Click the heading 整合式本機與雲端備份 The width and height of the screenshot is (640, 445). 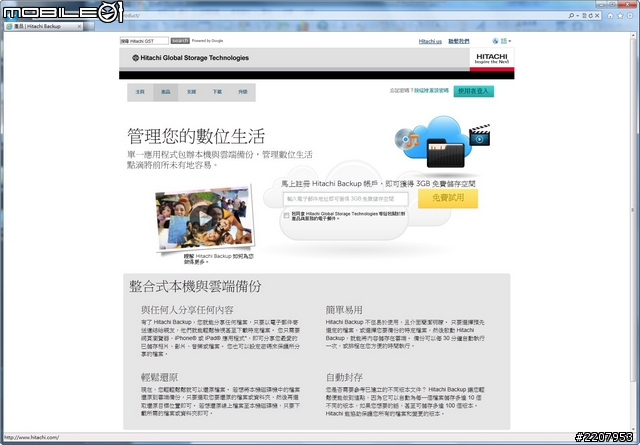(195, 286)
